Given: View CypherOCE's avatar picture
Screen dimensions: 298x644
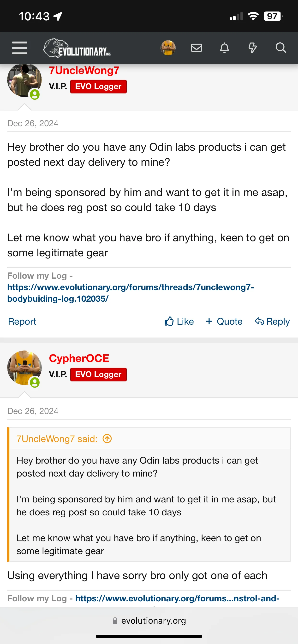Looking at the screenshot, I should coord(24,368).
